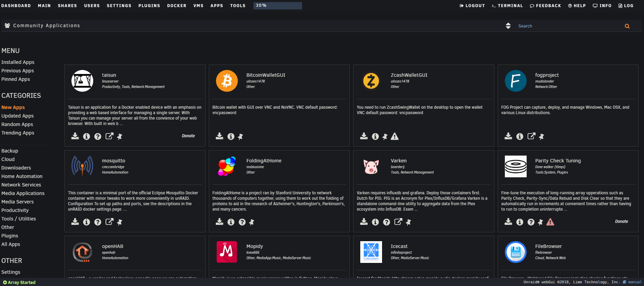Open the Media Servers category
644x286 pixels.
[x=17, y=202]
